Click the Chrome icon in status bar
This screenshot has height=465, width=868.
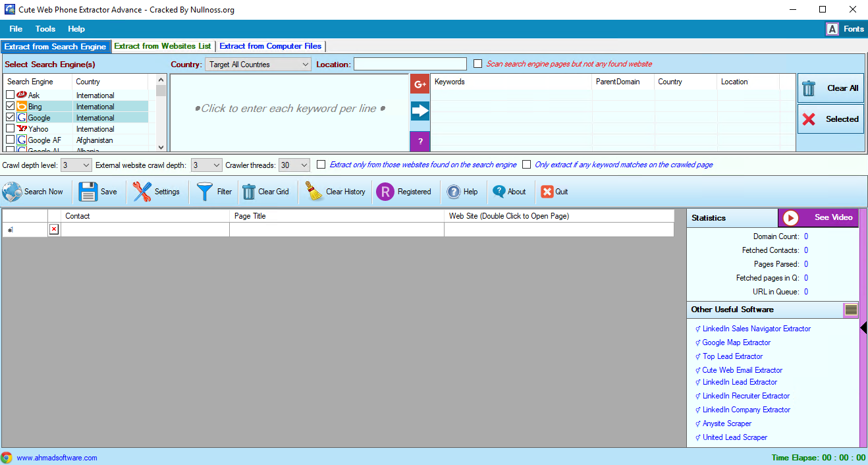tap(7, 458)
